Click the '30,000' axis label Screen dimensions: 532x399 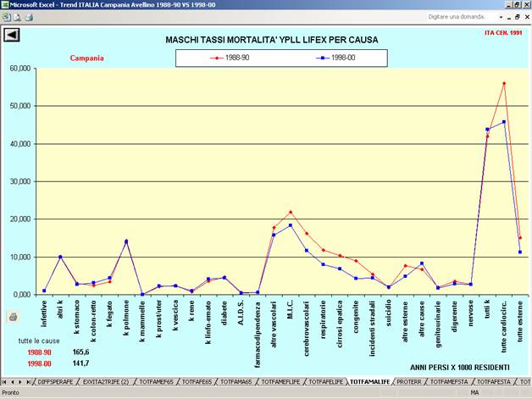click(x=20, y=181)
